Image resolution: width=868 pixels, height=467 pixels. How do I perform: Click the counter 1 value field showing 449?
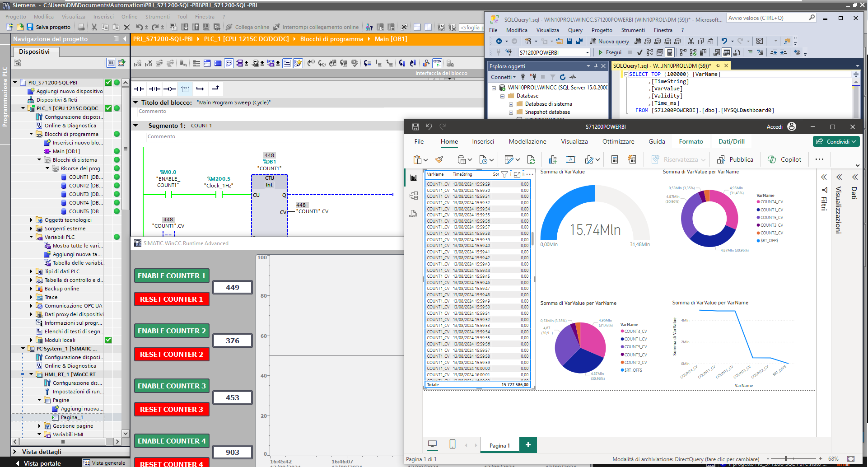(233, 287)
